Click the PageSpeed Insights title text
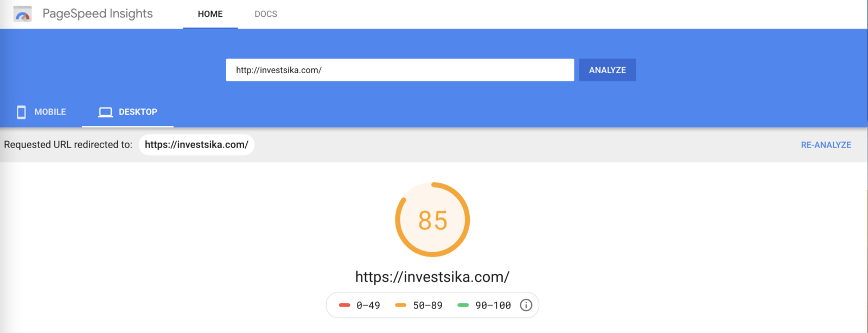 98,14
